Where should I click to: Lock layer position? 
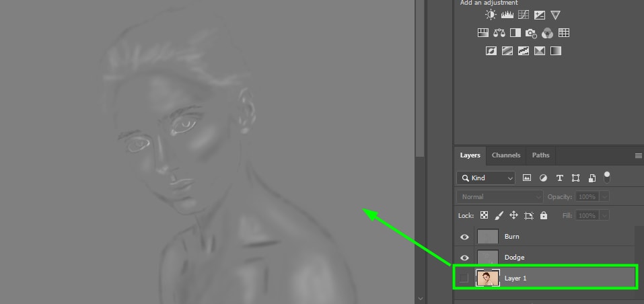pos(513,215)
